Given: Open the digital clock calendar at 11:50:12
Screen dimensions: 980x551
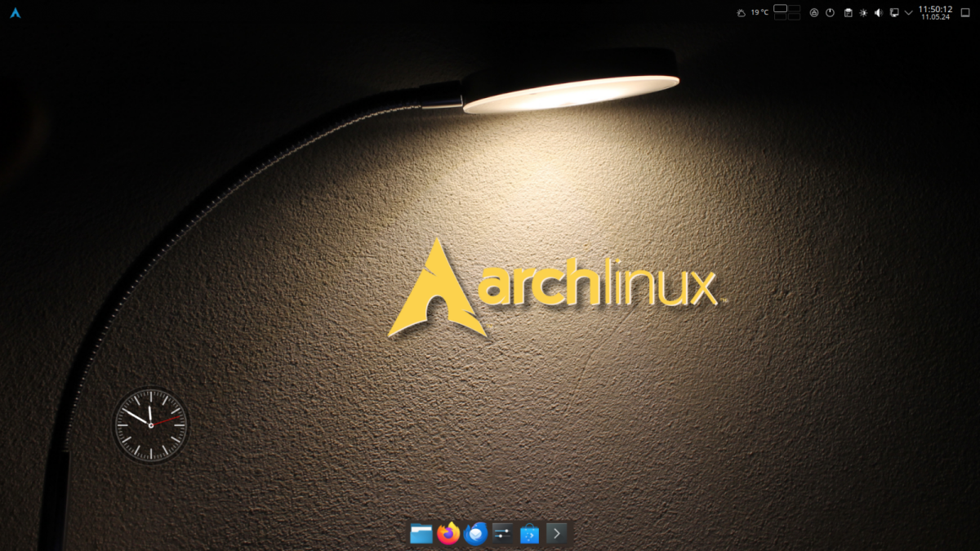Looking at the screenshot, I should coord(935,13).
